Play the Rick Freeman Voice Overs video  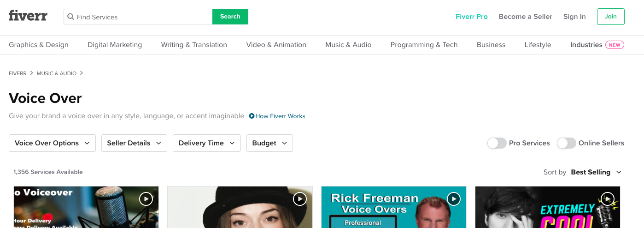pos(454,199)
